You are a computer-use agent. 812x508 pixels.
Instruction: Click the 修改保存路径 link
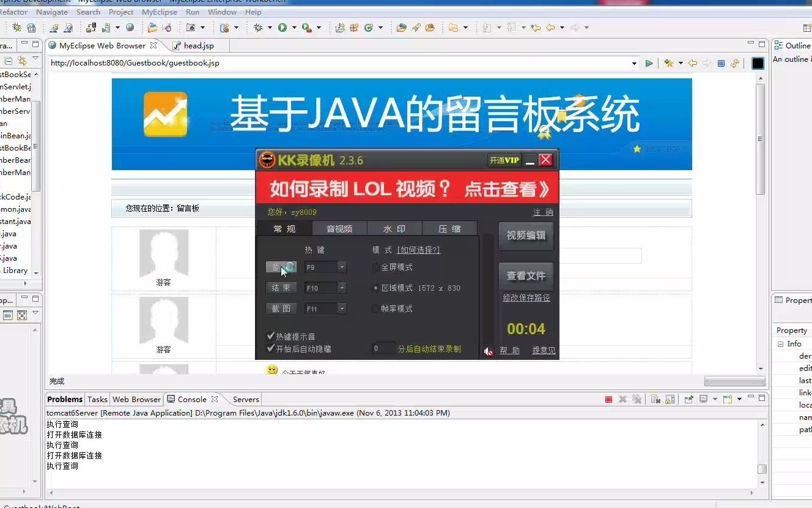526,298
